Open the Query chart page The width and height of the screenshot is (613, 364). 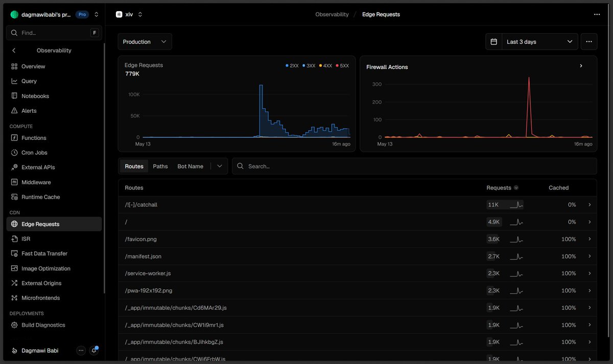tap(54, 81)
